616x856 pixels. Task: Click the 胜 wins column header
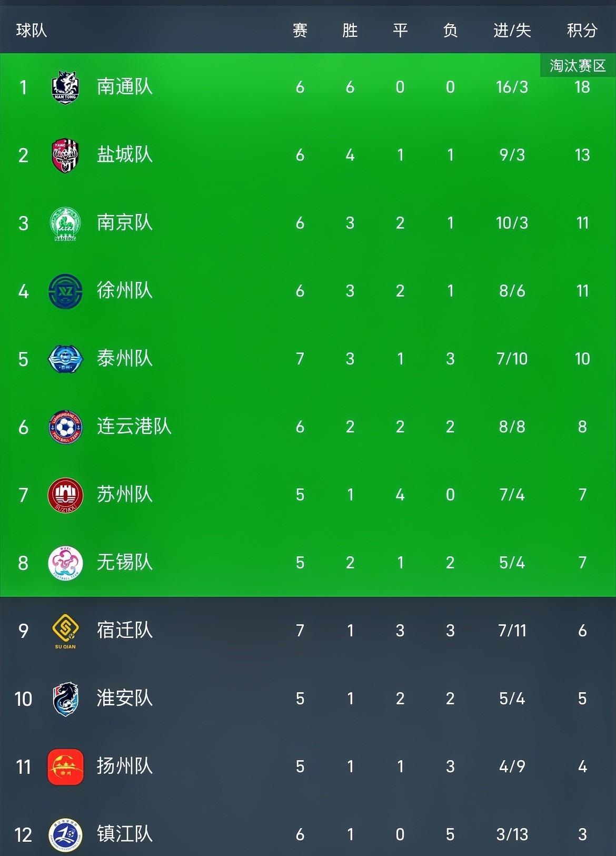point(350,31)
